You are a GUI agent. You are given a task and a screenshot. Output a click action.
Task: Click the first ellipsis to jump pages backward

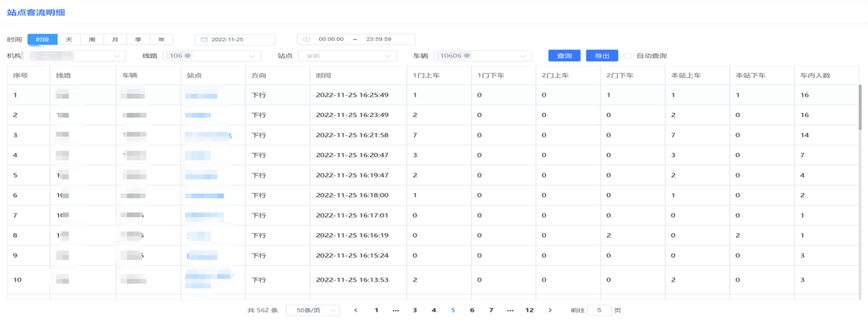coord(395,311)
